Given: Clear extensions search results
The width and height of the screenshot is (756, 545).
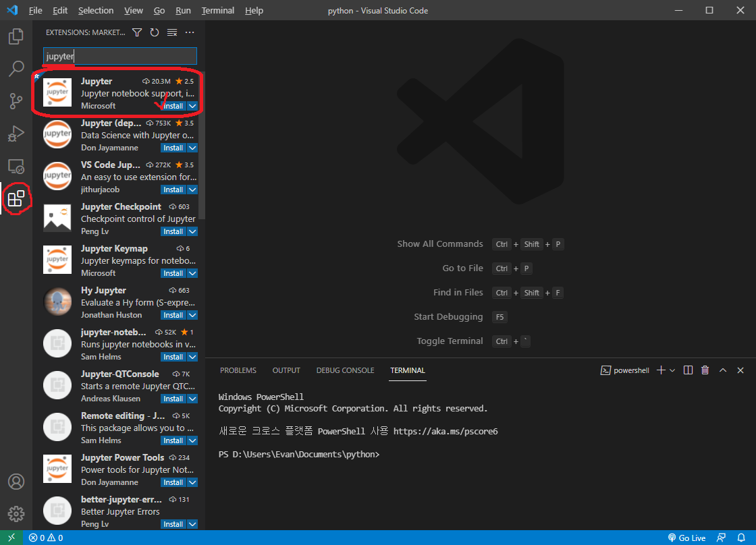Looking at the screenshot, I should (172, 32).
